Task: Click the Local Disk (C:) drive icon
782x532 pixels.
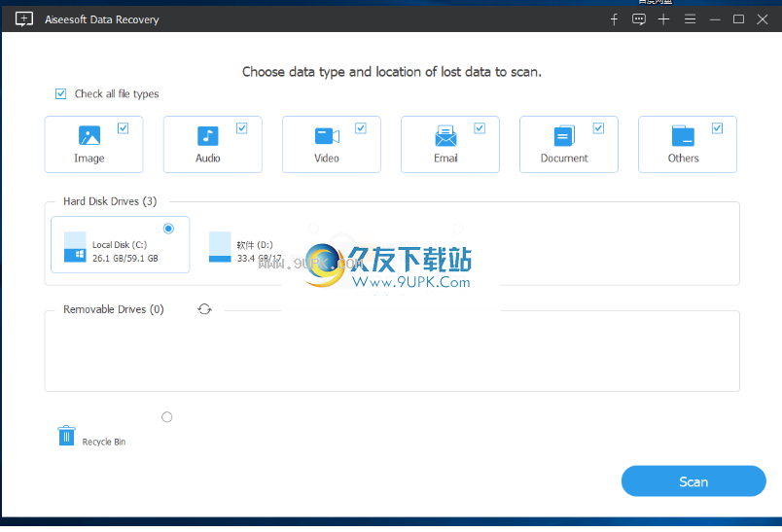Action: tap(75, 247)
